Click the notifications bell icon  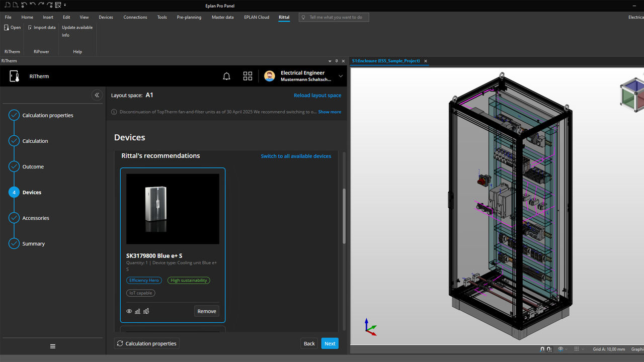coord(226,76)
